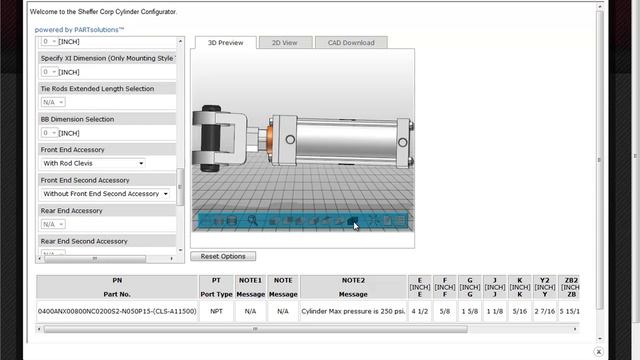Click the NOTE2 Message column header
640x360 pixels.
(353, 287)
